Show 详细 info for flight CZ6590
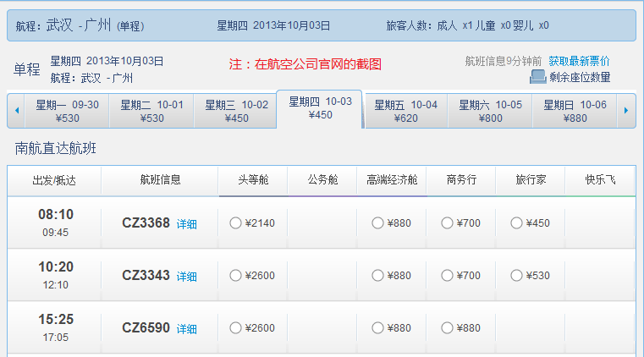The width and height of the screenshot is (644, 357). click(186, 329)
